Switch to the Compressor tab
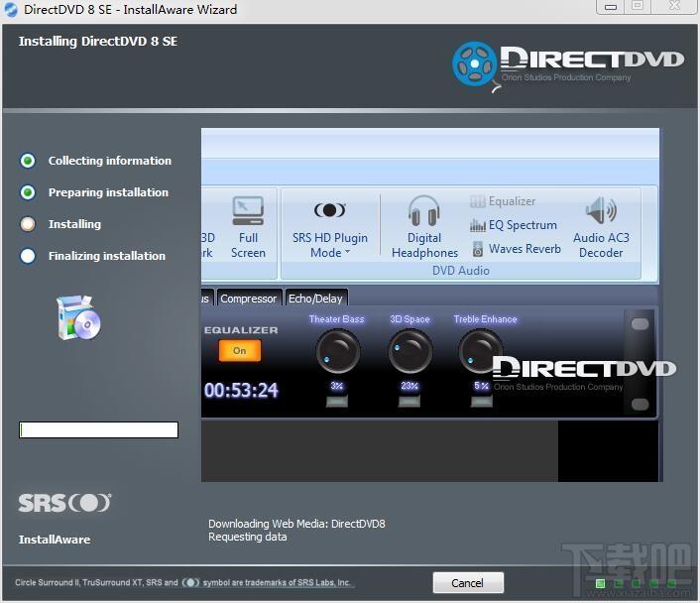Screen dimensions: 700x603 (249, 299)
